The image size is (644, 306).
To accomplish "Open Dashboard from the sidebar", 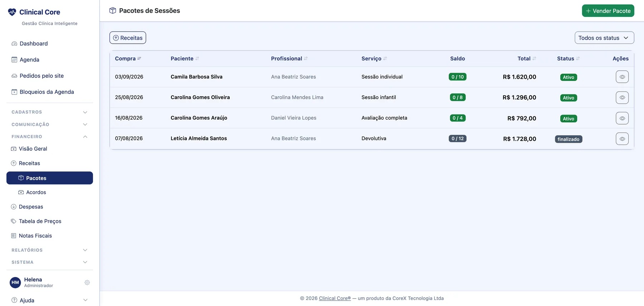I will tap(50, 44).
